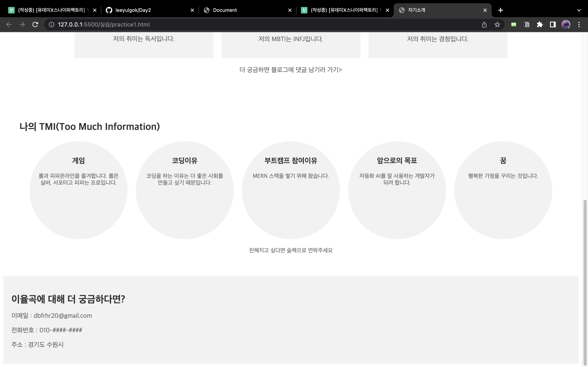Reload the page with the refresh icon

click(35, 24)
